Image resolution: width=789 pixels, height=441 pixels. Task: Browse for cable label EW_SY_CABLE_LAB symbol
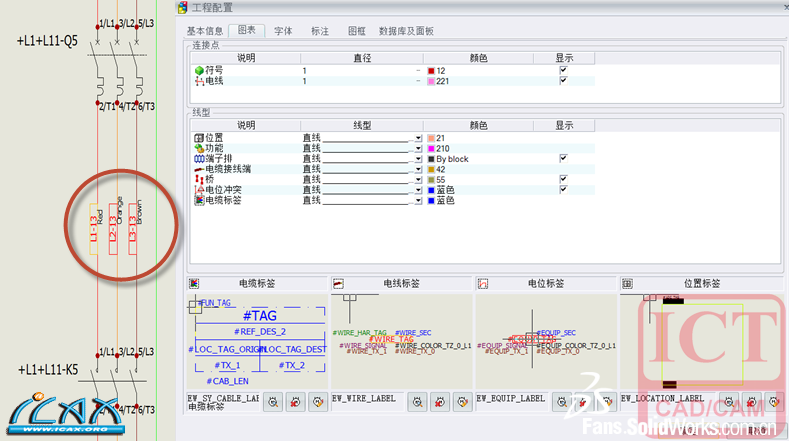[x=273, y=402]
